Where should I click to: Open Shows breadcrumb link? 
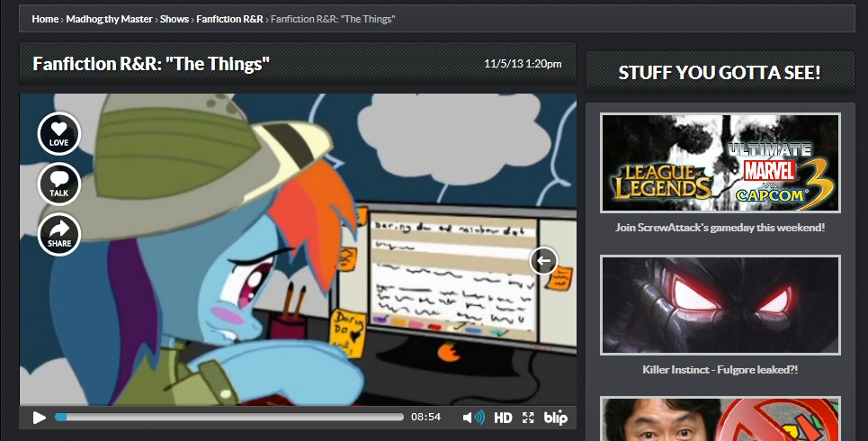coord(174,19)
